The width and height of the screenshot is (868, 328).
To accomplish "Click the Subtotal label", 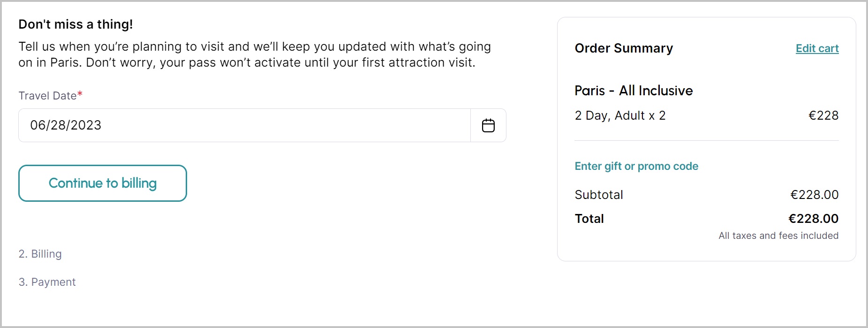I will tap(599, 195).
